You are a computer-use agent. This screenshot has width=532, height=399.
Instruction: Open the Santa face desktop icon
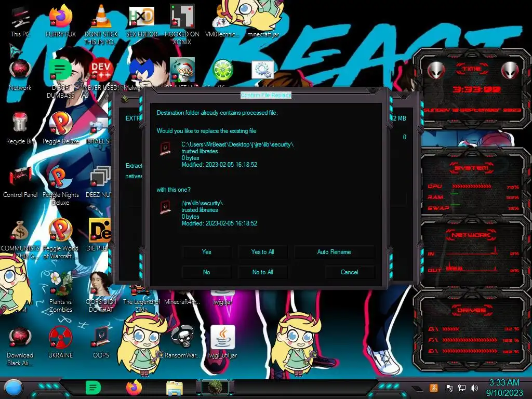(182, 70)
